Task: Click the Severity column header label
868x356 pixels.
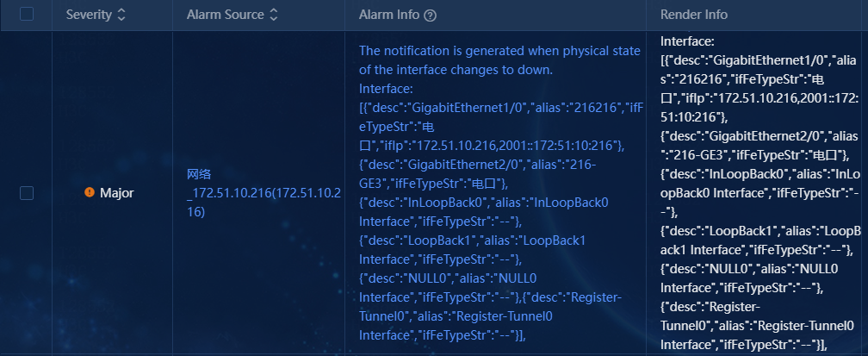Action: (x=89, y=15)
